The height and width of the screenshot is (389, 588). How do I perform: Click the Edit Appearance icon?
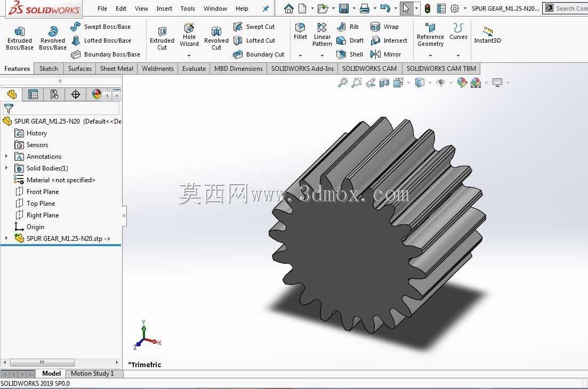click(x=462, y=83)
